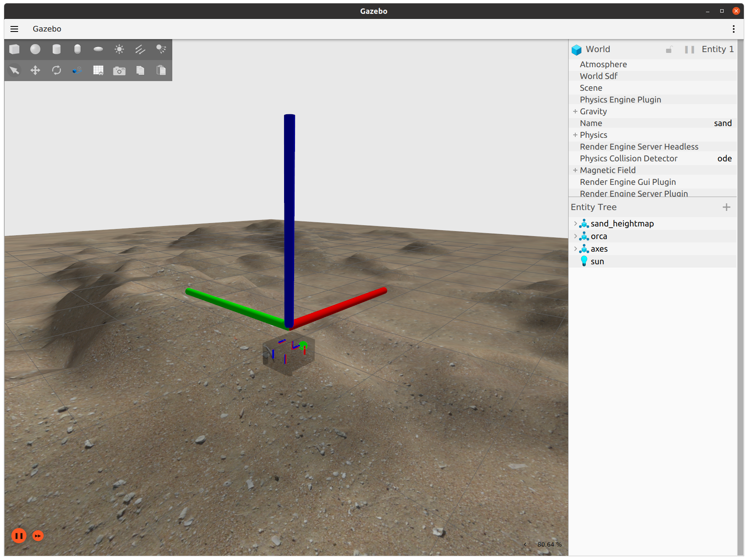Insert a box shape from the toolbar

tap(14, 50)
